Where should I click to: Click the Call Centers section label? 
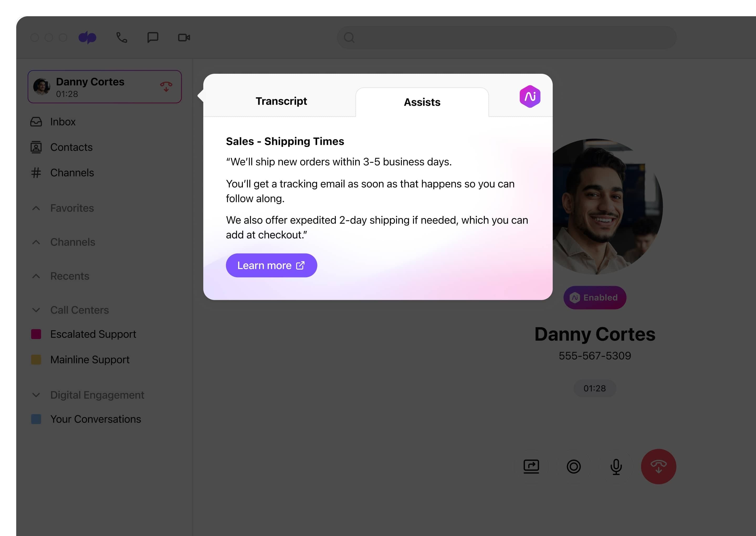point(80,310)
